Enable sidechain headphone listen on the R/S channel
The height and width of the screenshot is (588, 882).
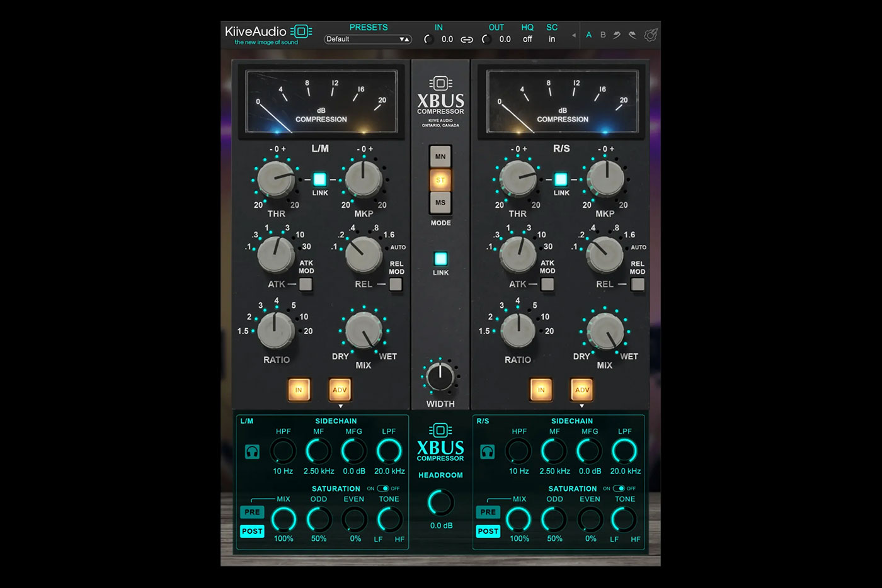coord(487,451)
